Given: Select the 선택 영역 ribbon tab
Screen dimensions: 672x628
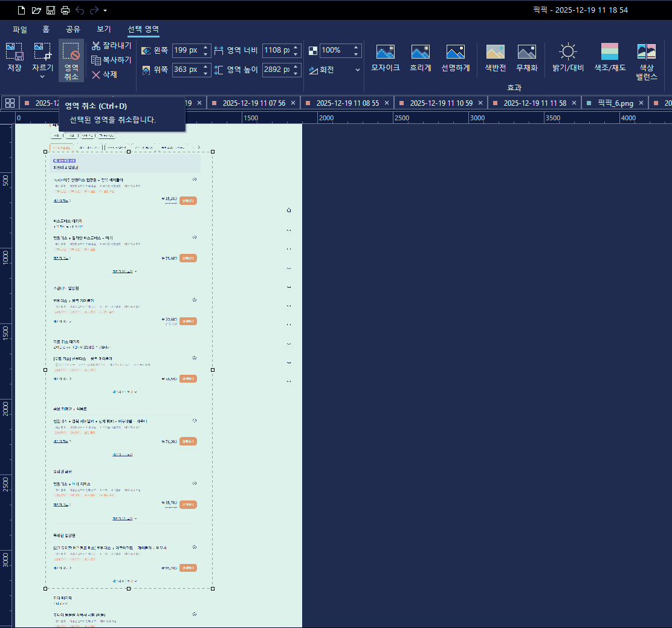Looking at the screenshot, I should click(x=143, y=29).
